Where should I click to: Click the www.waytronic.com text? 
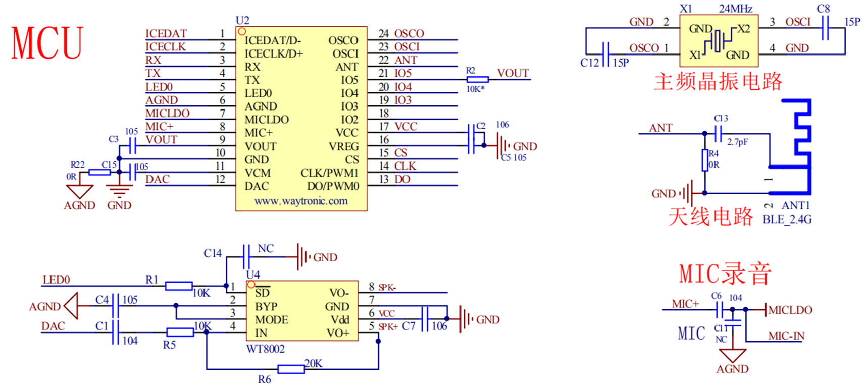[x=301, y=201]
